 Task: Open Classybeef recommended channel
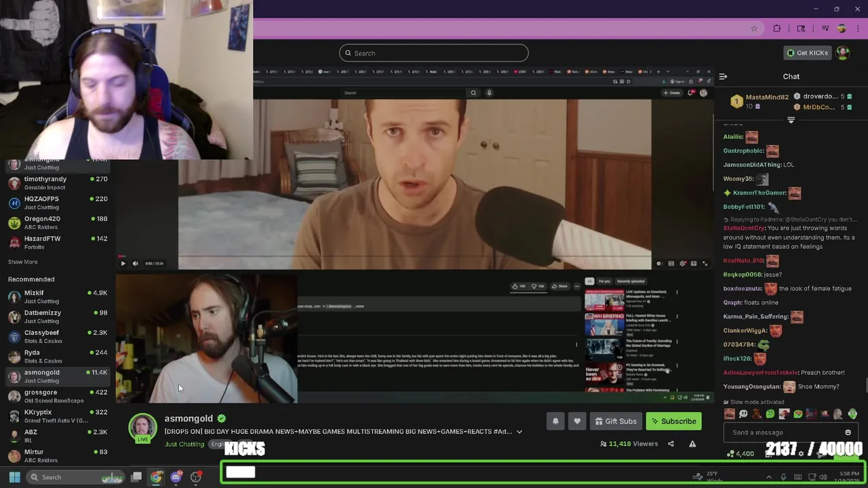coord(58,336)
